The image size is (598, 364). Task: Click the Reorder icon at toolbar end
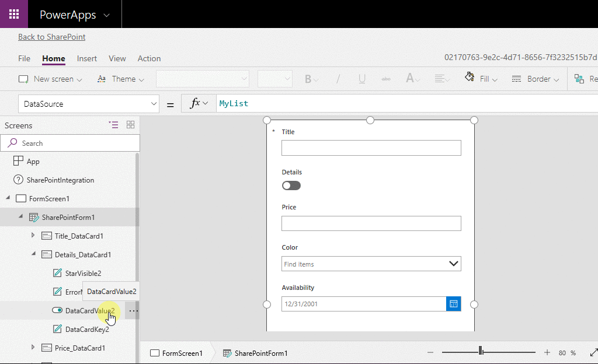click(579, 79)
